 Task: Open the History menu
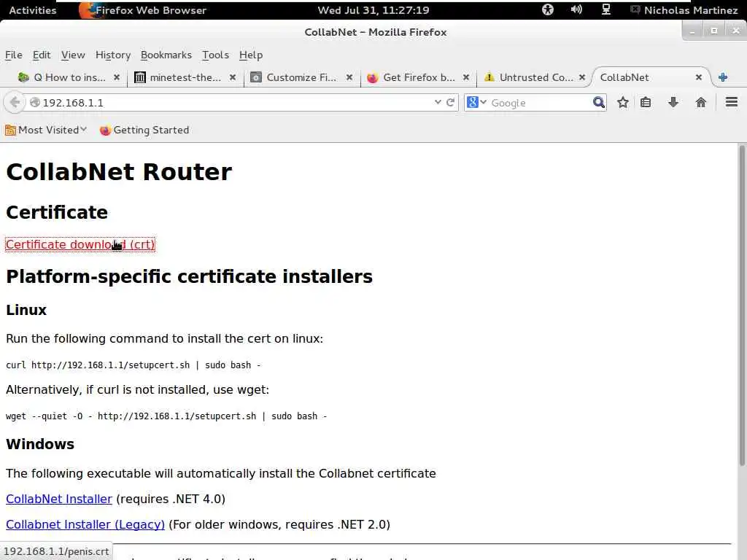(x=113, y=55)
